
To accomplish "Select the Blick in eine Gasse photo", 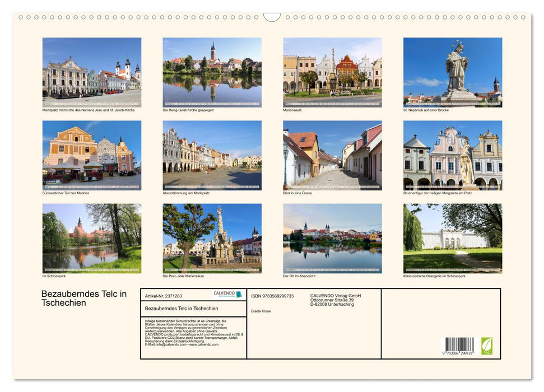I will (x=332, y=156).
